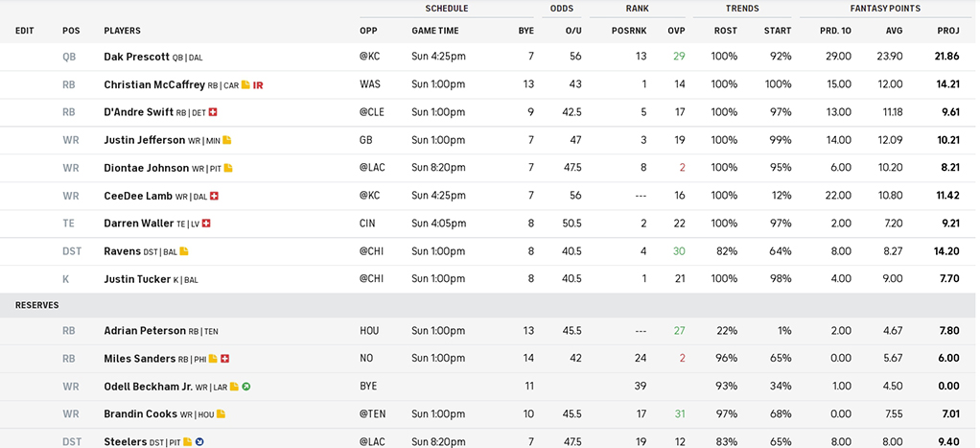980x448 pixels.
Task: Click blue circular icon beside Steelers DST
Action: 199,441
